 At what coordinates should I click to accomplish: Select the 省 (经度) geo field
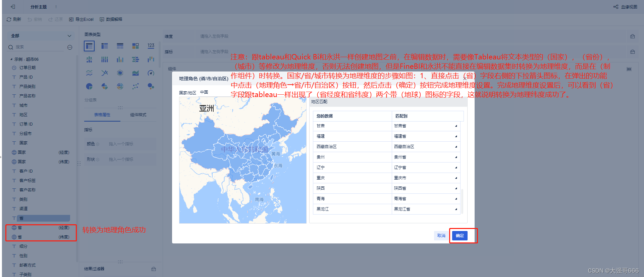coord(40,228)
